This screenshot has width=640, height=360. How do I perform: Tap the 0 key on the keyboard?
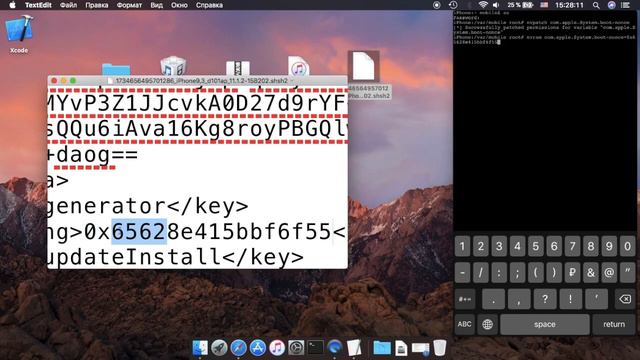[628, 247]
